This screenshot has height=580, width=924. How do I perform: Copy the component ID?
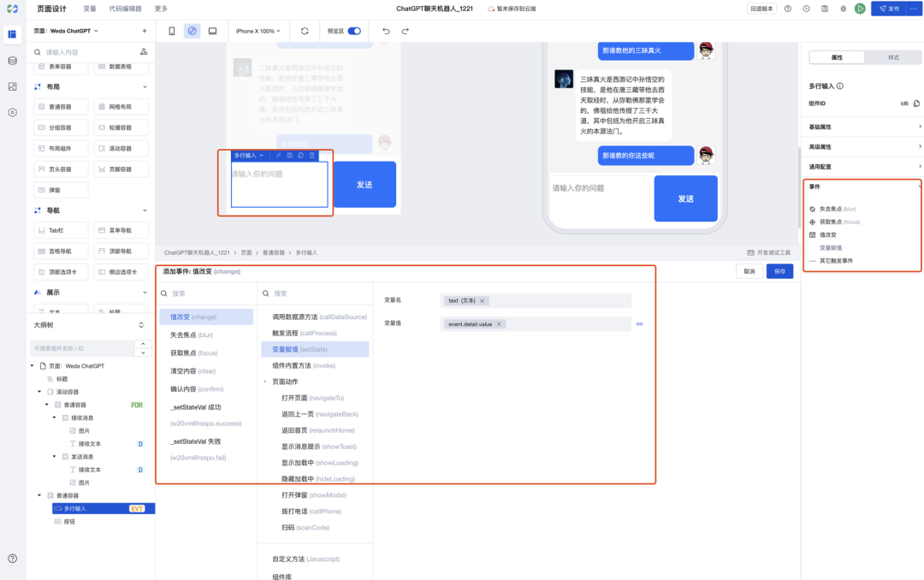tap(916, 104)
